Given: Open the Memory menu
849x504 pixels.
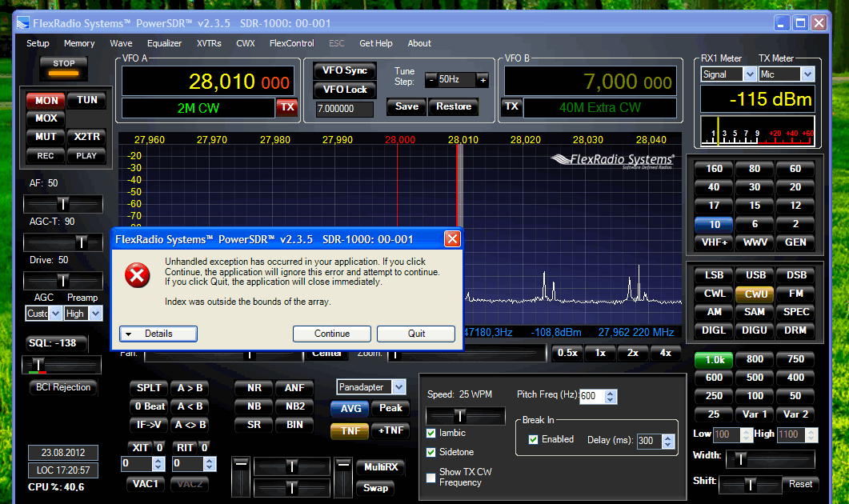Looking at the screenshot, I should coord(79,43).
